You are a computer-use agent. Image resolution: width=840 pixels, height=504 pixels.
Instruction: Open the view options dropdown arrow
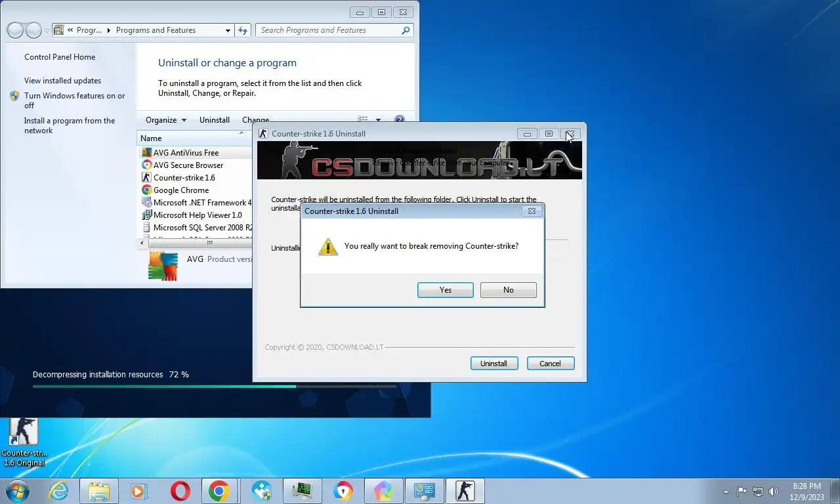pyautogui.click(x=377, y=120)
